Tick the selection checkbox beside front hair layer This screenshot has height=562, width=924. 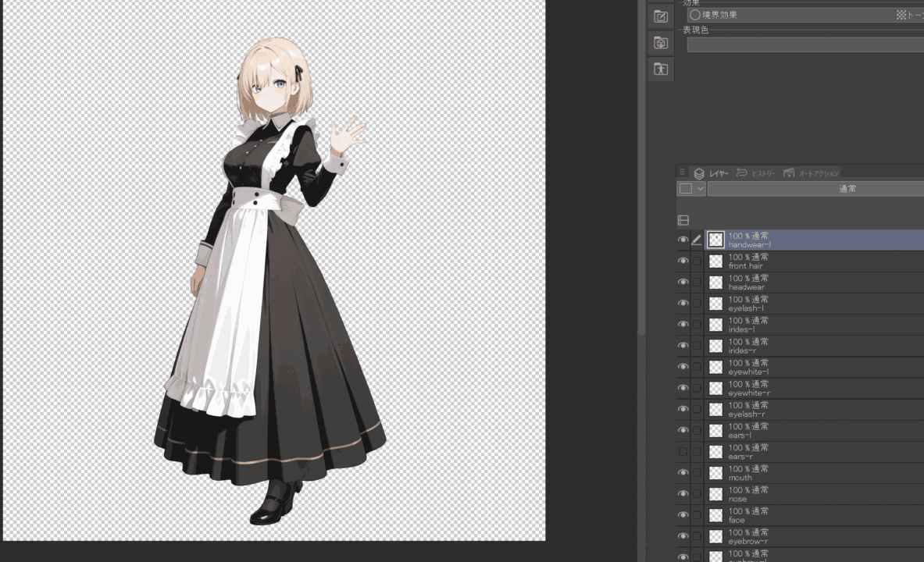697,261
